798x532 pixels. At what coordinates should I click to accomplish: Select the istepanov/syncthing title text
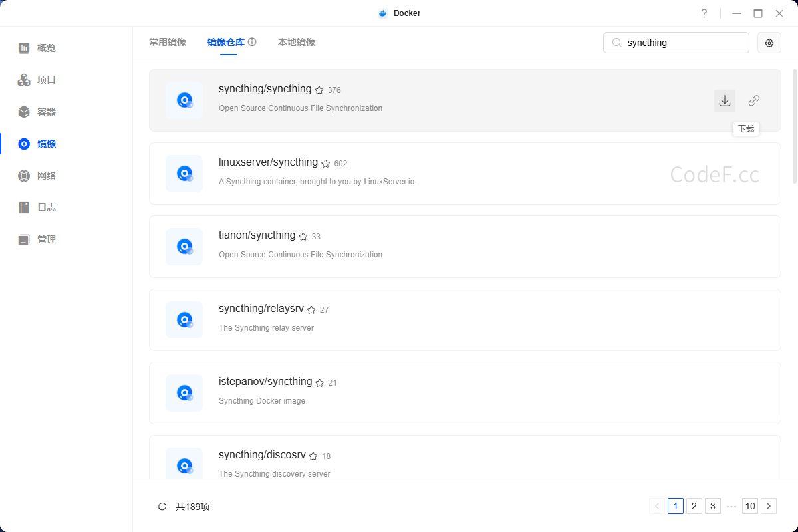point(265,382)
